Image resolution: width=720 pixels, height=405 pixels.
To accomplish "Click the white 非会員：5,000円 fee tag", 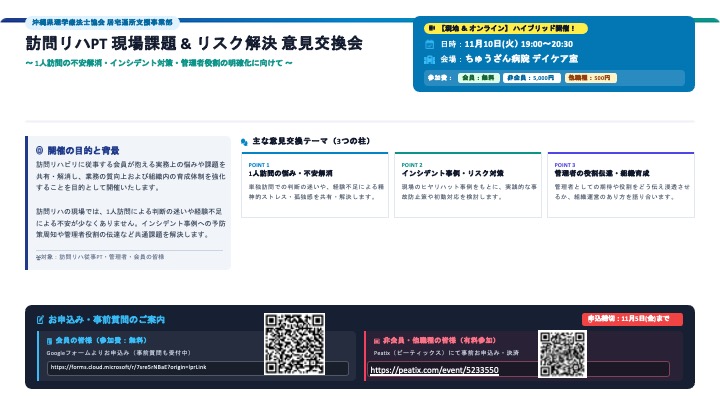I will 531,78.
